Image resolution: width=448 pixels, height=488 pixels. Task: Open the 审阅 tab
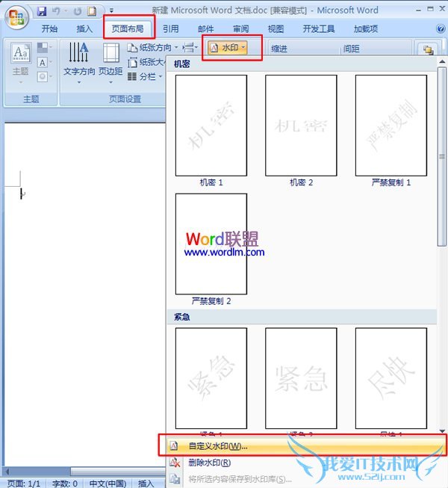(x=241, y=29)
